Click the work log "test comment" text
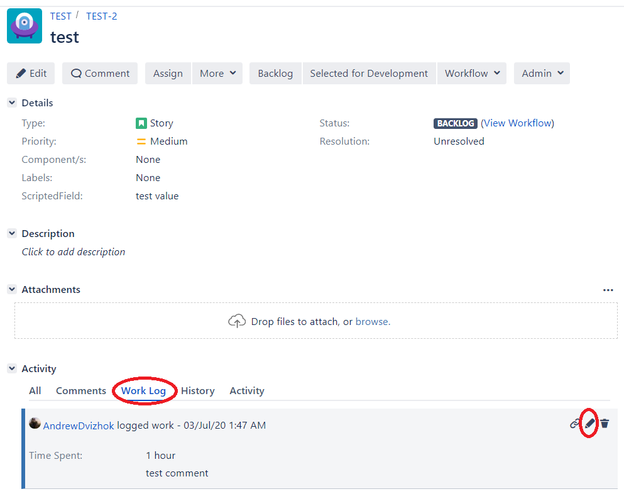The width and height of the screenshot is (624, 491). click(177, 473)
